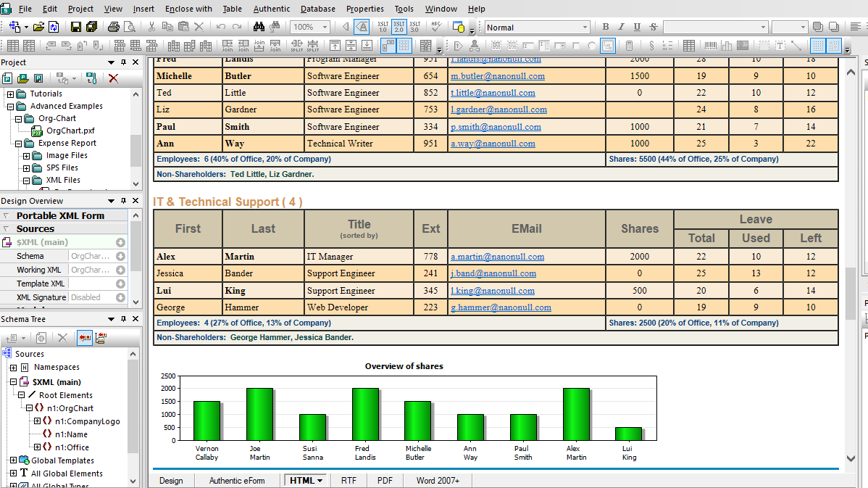
Task: Click the Print icon in toolbar
Action: (114, 27)
